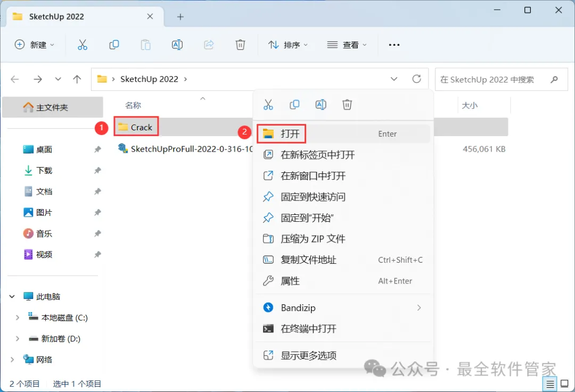Close the SketchUp 2022 tab
Screen dimensions: 575x392
(150, 16)
